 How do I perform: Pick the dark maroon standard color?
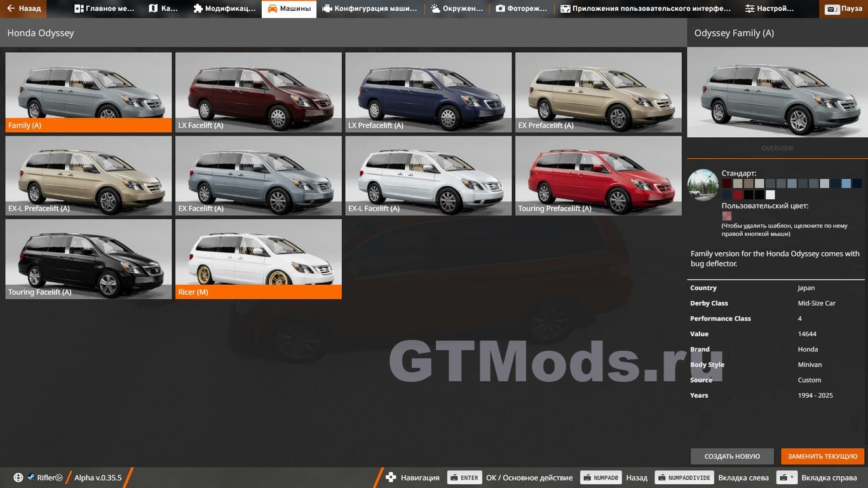pos(727,184)
